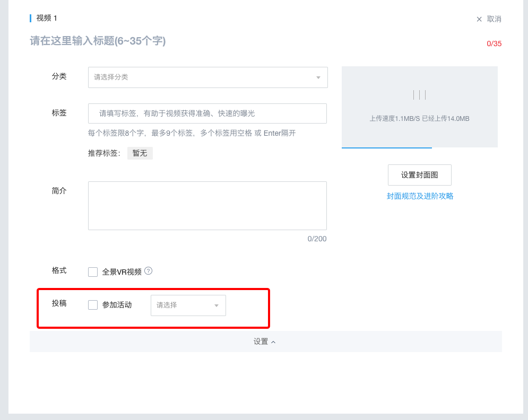The image size is (528, 420).
Task: Click the arrow icon in 分类 dropdown
Action: point(318,77)
